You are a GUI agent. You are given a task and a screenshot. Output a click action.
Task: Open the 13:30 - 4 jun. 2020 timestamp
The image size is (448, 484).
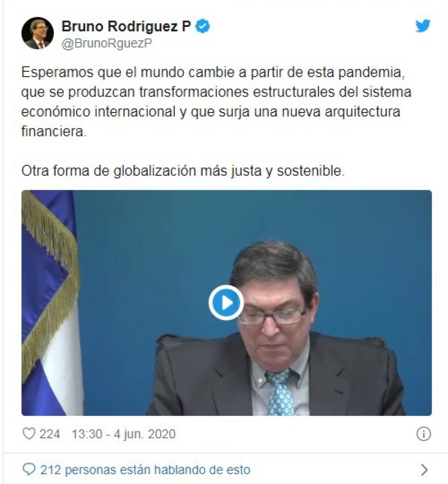click(123, 434)
